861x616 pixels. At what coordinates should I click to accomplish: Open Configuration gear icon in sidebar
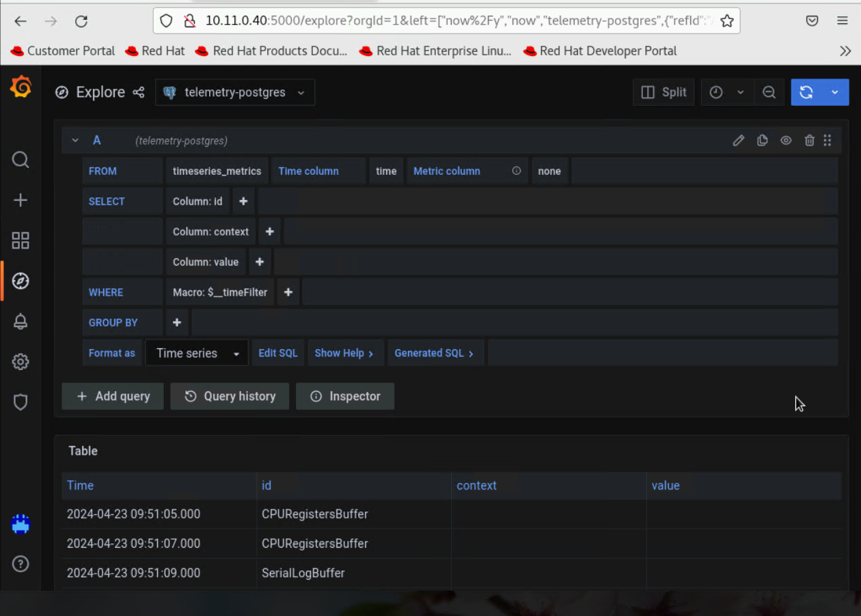pyautogui.click(x=20, y=362)
